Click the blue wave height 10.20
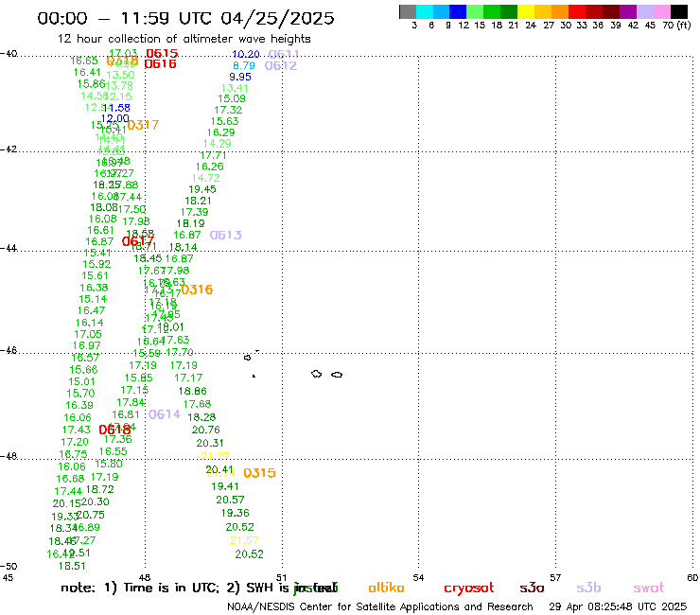This screenshot has height=615, width=700. tap(246, 54)
